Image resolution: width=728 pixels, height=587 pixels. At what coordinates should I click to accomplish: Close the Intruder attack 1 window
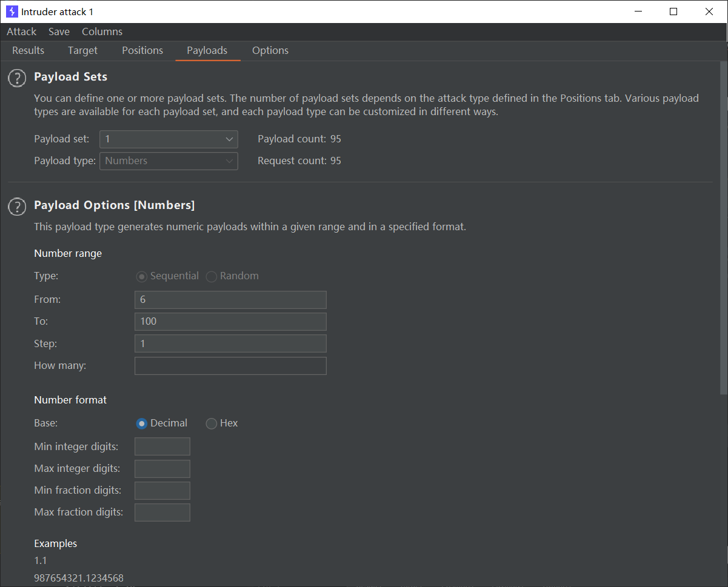click(x=709, y=12)
